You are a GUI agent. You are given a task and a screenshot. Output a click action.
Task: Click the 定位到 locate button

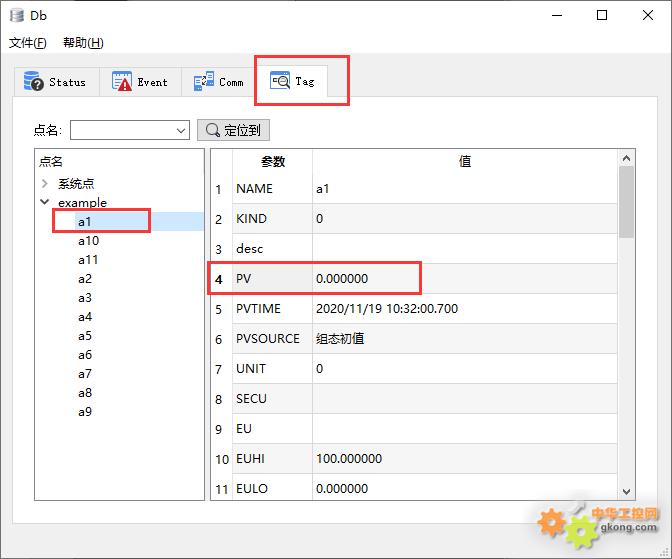tap(233, 130)
